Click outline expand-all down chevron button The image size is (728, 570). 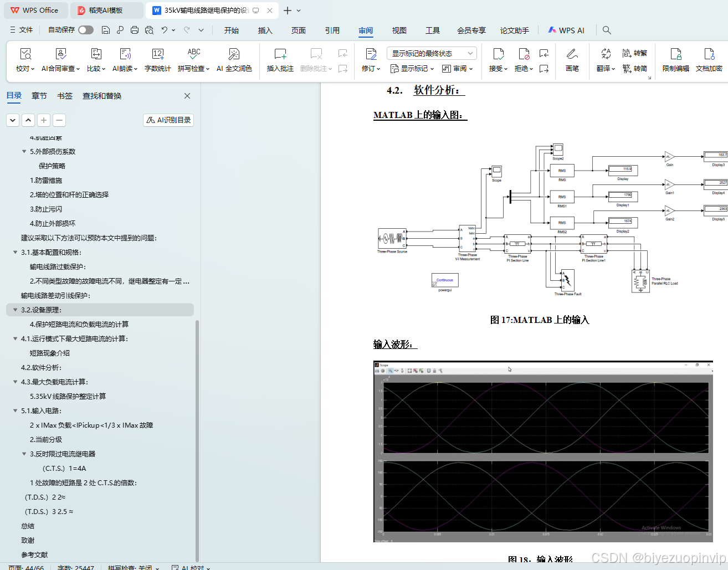click(x=13, y=120)
